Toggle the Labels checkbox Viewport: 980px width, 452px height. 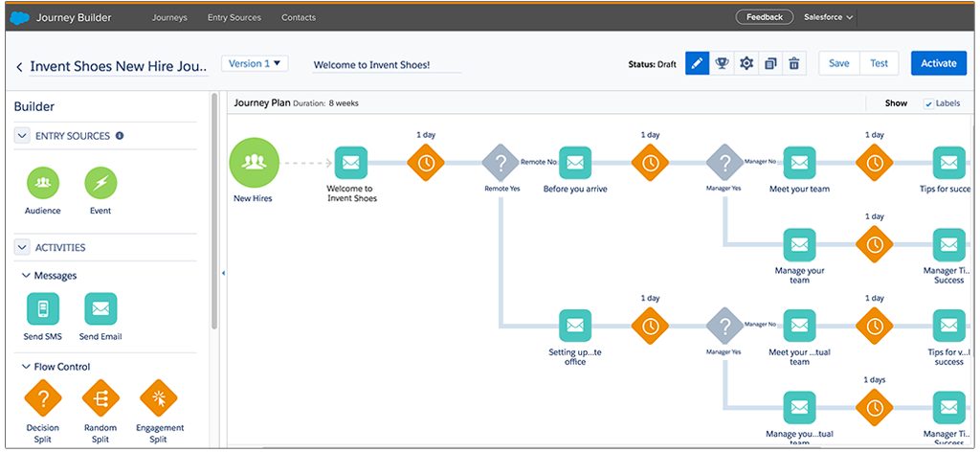point(928,103)
